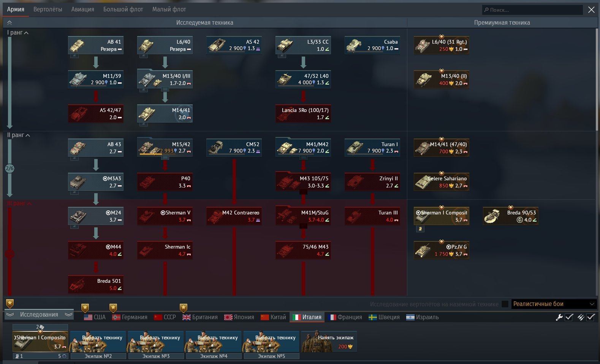Viewport: 600px width, 364px height.
Task: Select the M11/39 tank card
Action: pos(96,79)
